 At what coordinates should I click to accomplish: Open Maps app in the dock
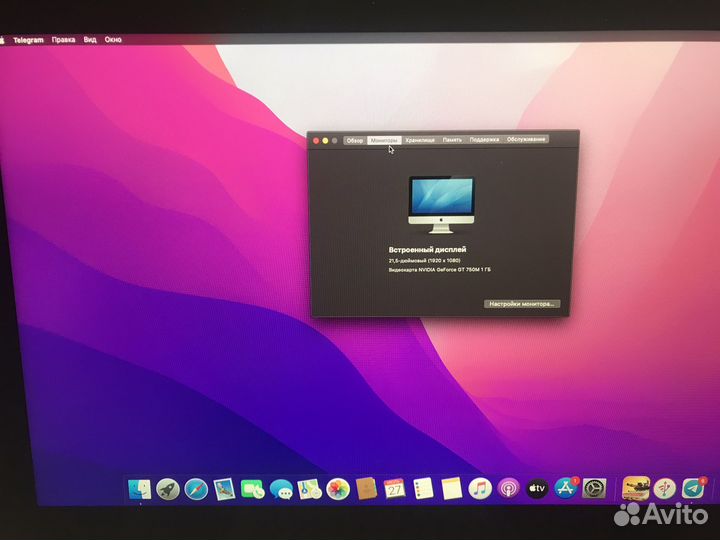coord(309,489)
